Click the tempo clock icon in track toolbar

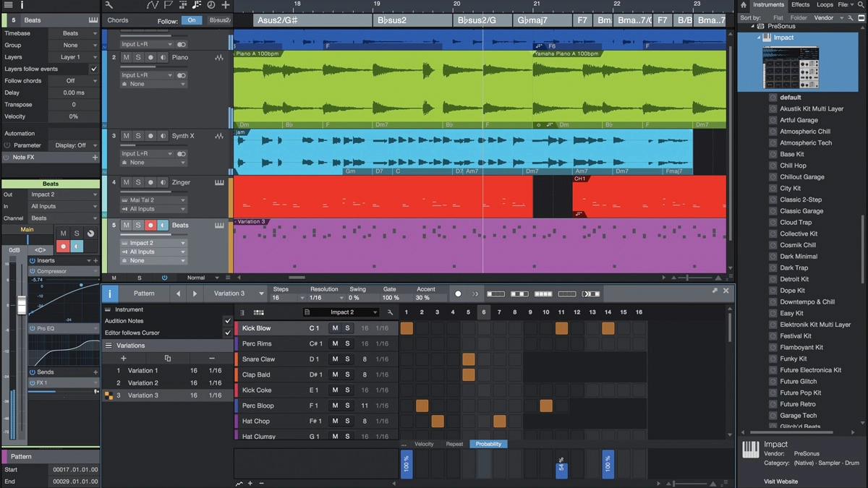pos(211,5)
